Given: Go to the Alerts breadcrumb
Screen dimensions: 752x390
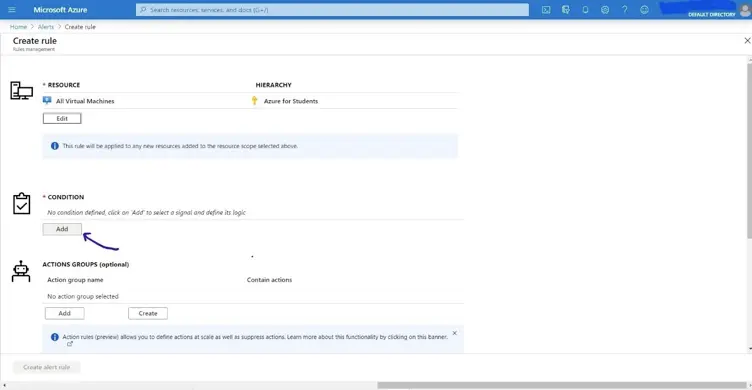Looking at the screenshot, I should pos(46,27).
